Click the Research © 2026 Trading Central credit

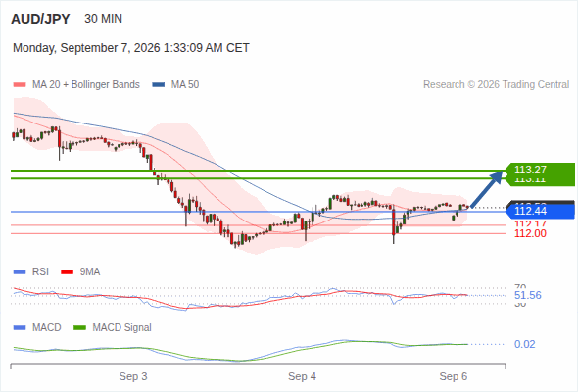coord(496,85)
